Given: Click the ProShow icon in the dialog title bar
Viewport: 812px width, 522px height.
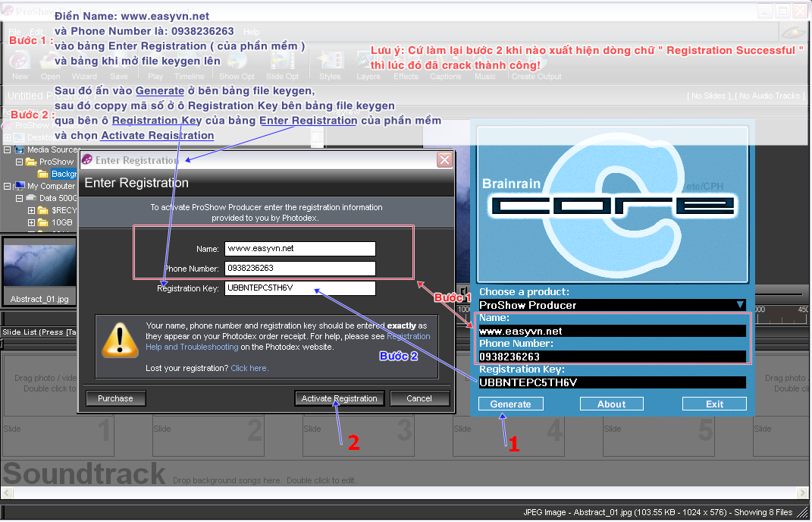Looking at the screenshot, I should (x=87, y=159).
